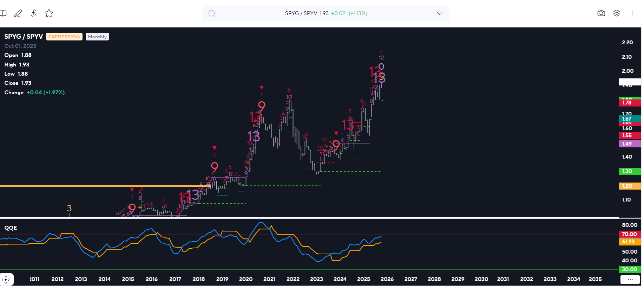Click the QQE indicator label
This screenshot has height=287, width=644.
point(11,228)
